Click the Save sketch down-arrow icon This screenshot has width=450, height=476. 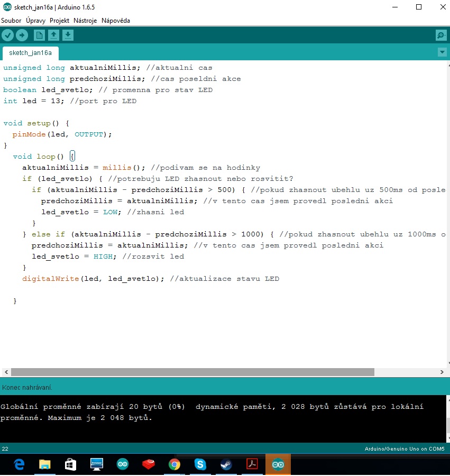(68, 35)
